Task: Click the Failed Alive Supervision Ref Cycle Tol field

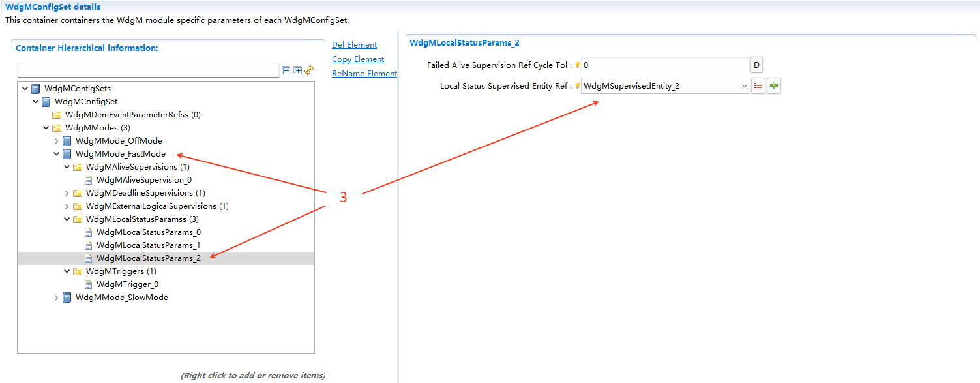Action: click(665, 65)
